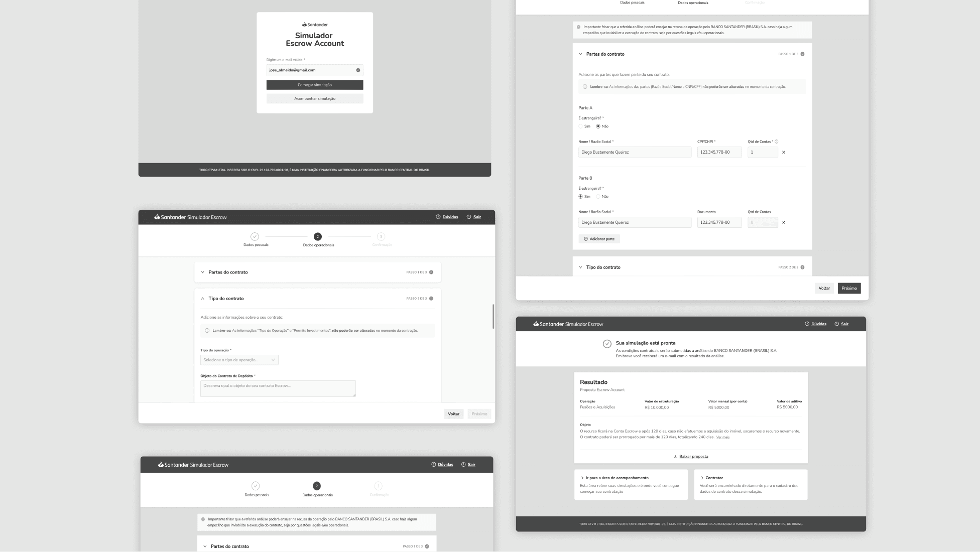Click the Sair power icon on simulation-ready page
Screen dimensions: 980x552
click(837, 324)
